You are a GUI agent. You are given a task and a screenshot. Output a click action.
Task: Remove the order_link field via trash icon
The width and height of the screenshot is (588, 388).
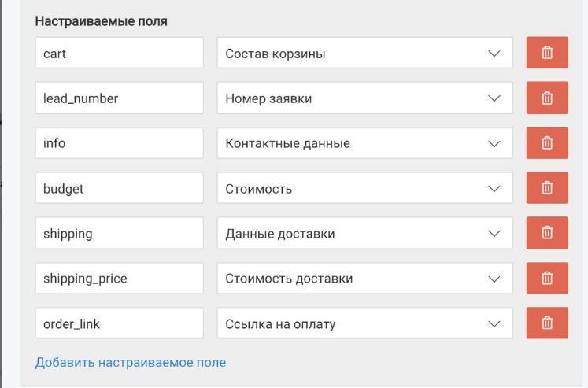tap(547, 323)
